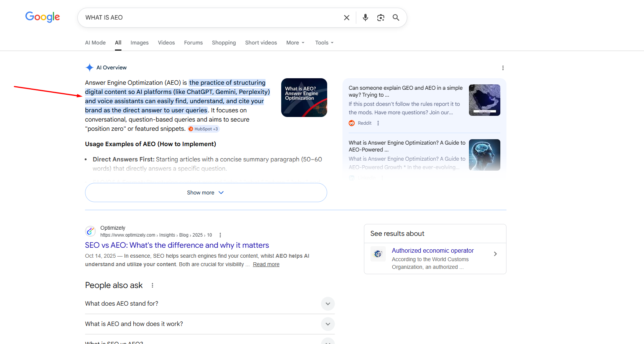Clear the search query with the X icon
The height and width of the screenshot is (344, 644).
point(347,18)
